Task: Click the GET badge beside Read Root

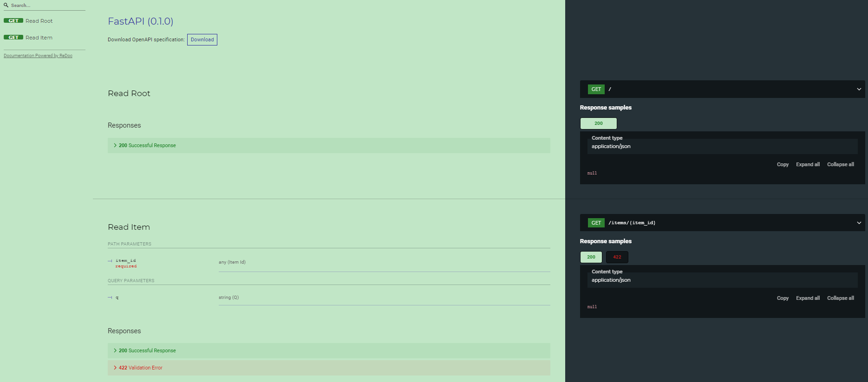Action: point(13,21)
